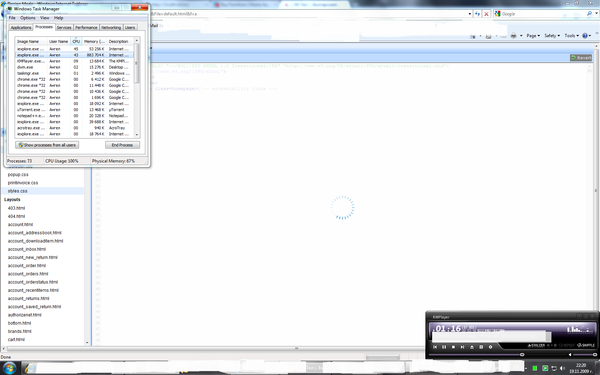The image size is (600, 375).
Task: Toggle Shuffle mode in KMPlayer
Action: 586,345
